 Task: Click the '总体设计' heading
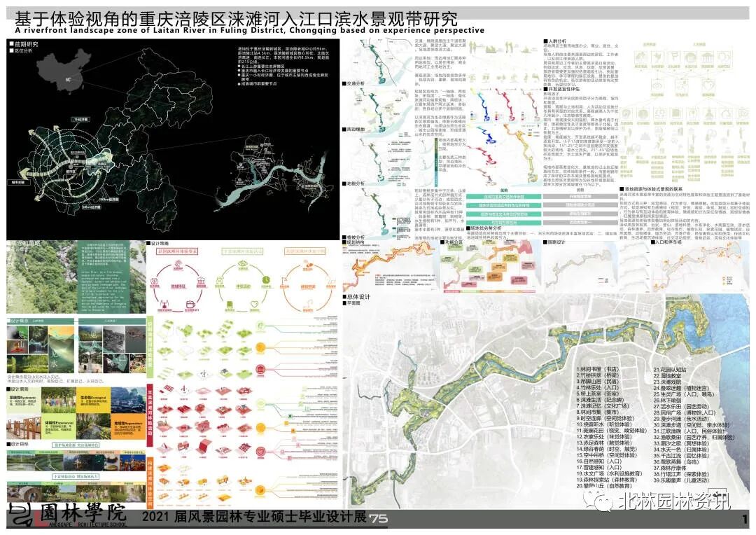[x=356, y=297]
